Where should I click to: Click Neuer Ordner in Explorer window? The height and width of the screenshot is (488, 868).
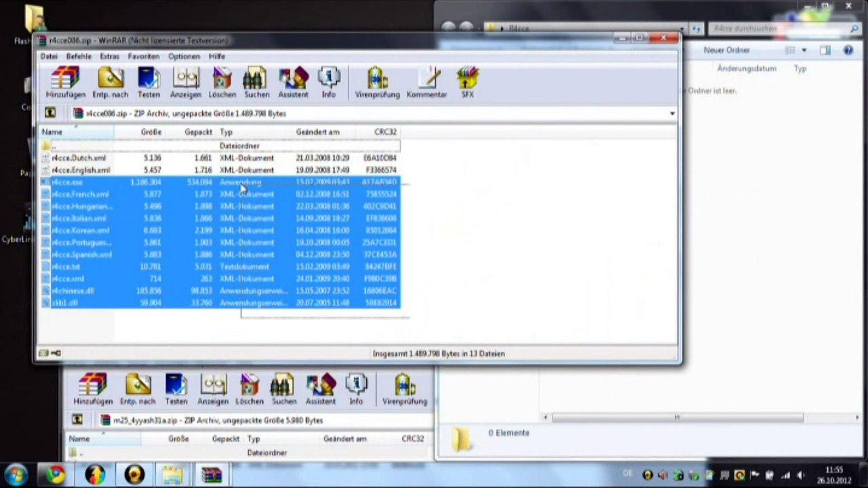(726, 50)
